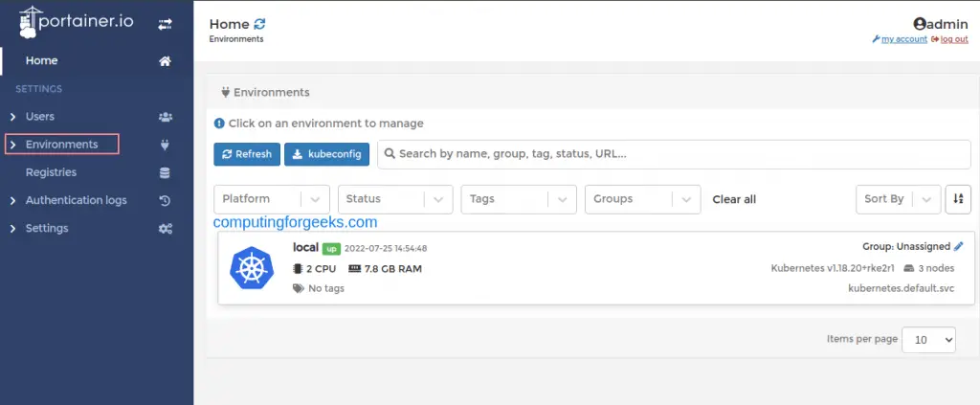980x405 pixels.
Task: Click the Users group icon
Action: (165, 117)
